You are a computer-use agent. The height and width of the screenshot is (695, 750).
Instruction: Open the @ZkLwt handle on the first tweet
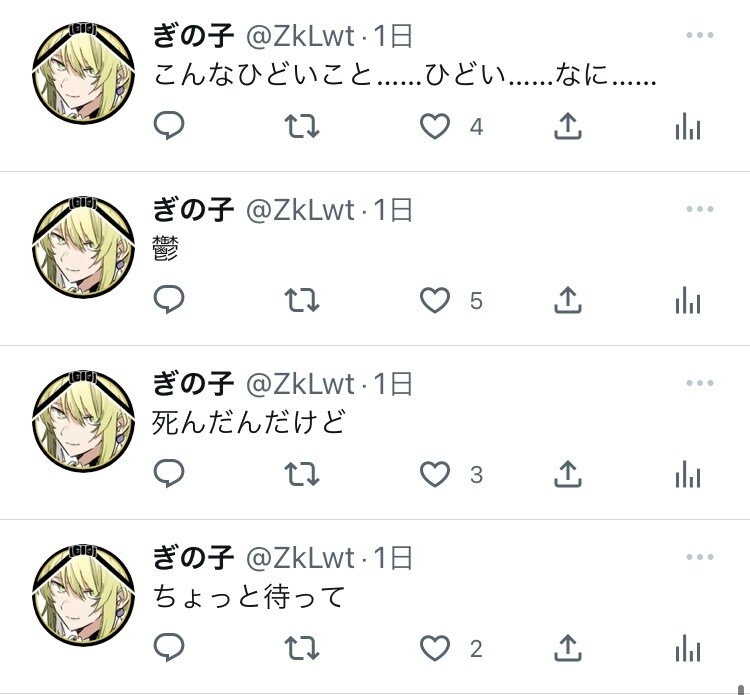(x=300, y=36)
